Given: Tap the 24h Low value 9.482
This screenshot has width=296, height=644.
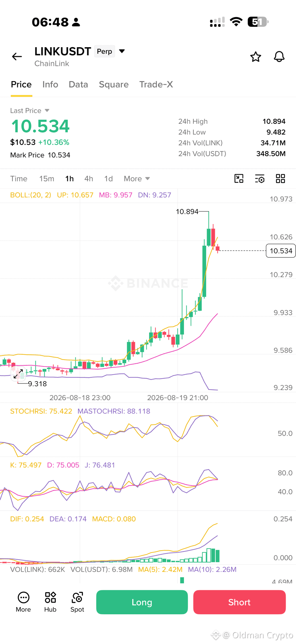Looking at the screenshot, I should pos(276,132).
